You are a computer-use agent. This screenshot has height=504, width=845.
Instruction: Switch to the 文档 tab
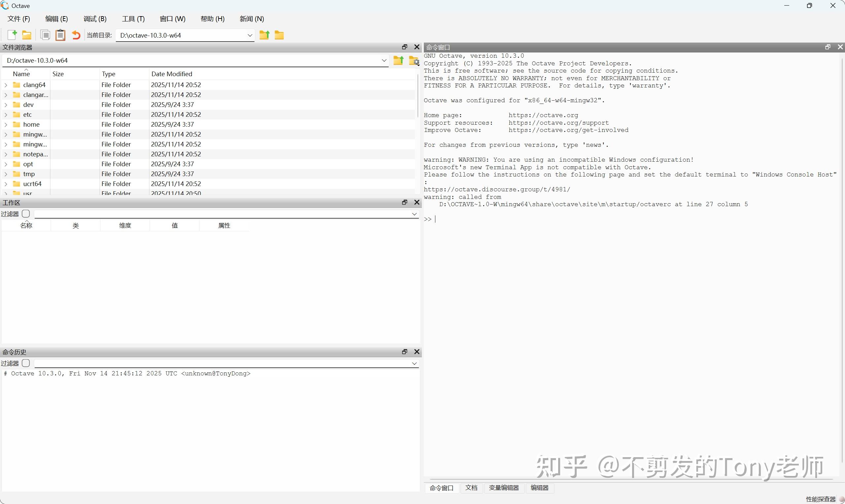point(471,488)
